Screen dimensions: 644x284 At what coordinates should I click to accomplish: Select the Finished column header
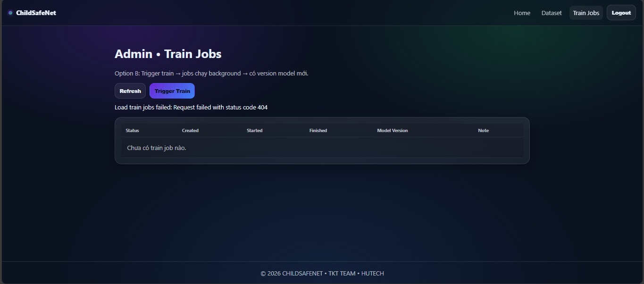[318, 130]
